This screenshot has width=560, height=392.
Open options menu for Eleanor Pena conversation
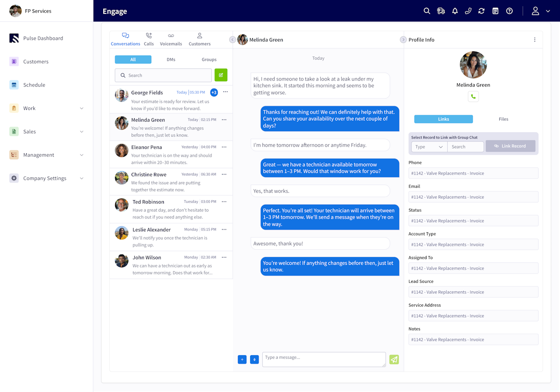(224, 147)
